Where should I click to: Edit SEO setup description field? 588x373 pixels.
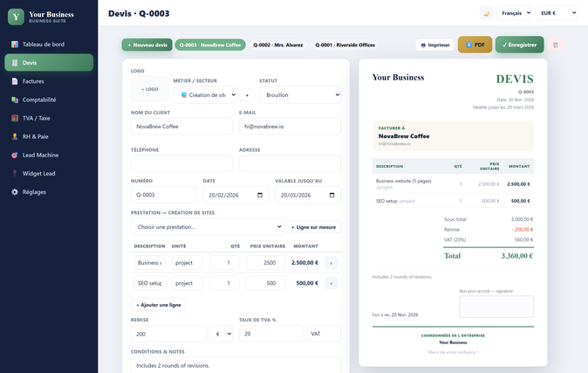pos(150,283)
